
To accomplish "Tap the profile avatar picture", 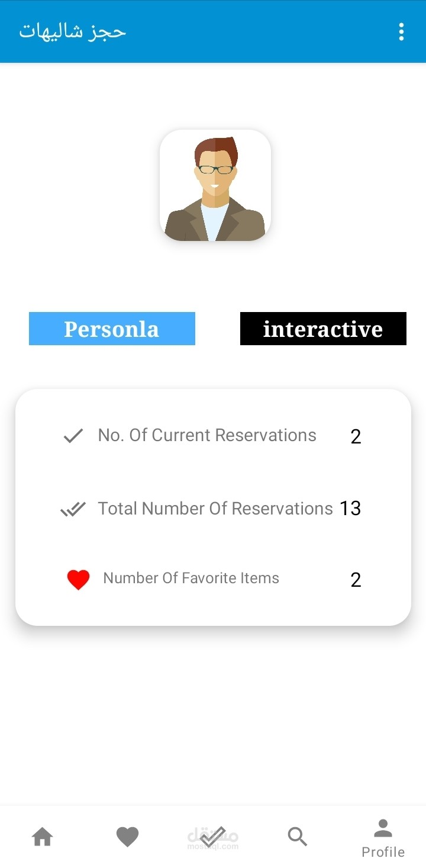I will click(x=215, y=185).
